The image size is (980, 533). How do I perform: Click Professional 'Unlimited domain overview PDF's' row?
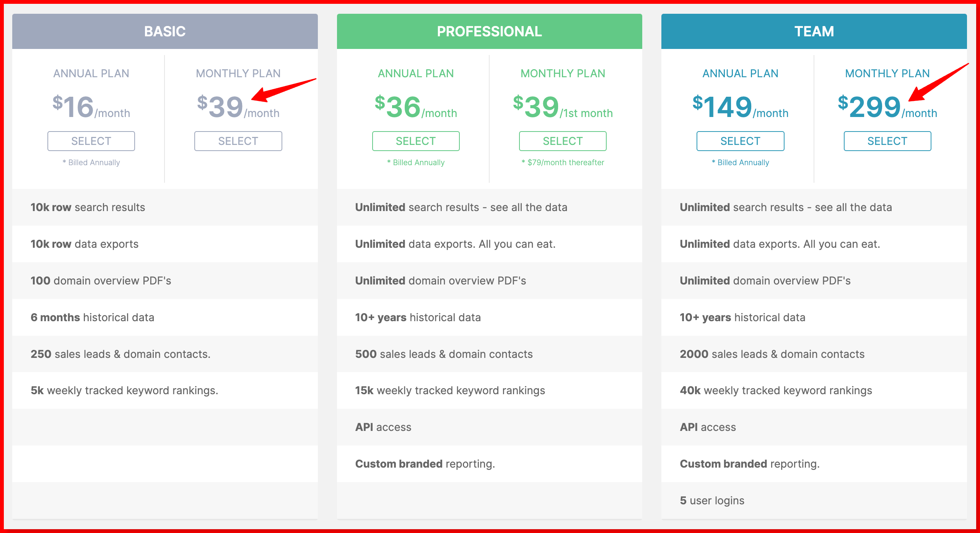point(489,281)
